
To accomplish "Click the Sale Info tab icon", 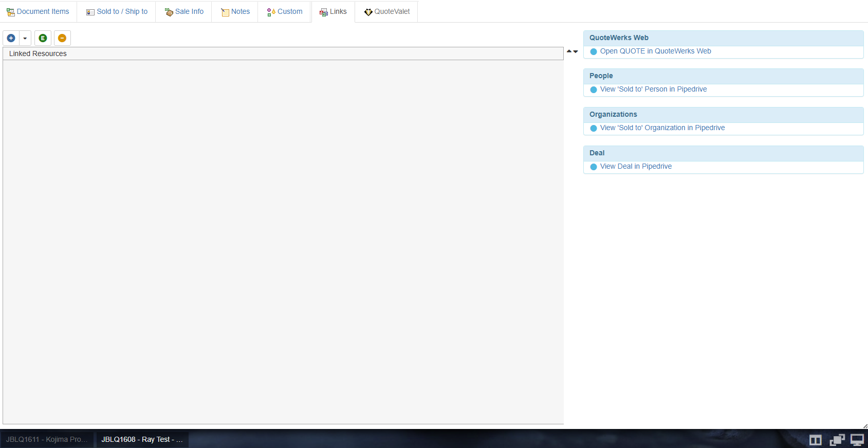I will click(169, 12).
